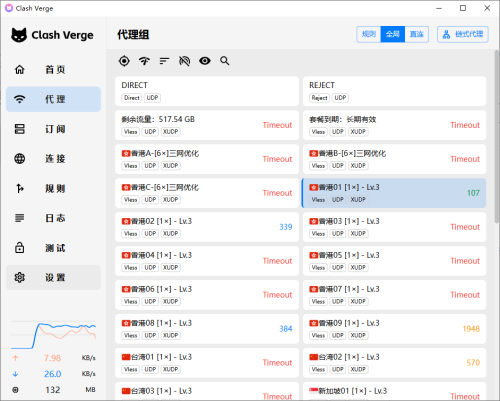This screenshot has width=500, height=401.
Task: Click the Clash Verge cat logo
Action: (19, 35)
